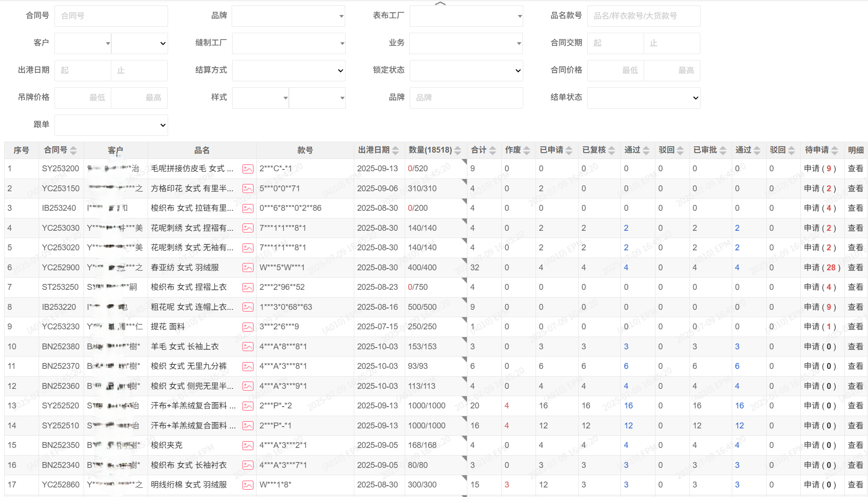The height and width of the screenshot is (497, 868).
Task: Click the 出港日期 start date field
Action: pyautogui.click(x=83, y=70)
